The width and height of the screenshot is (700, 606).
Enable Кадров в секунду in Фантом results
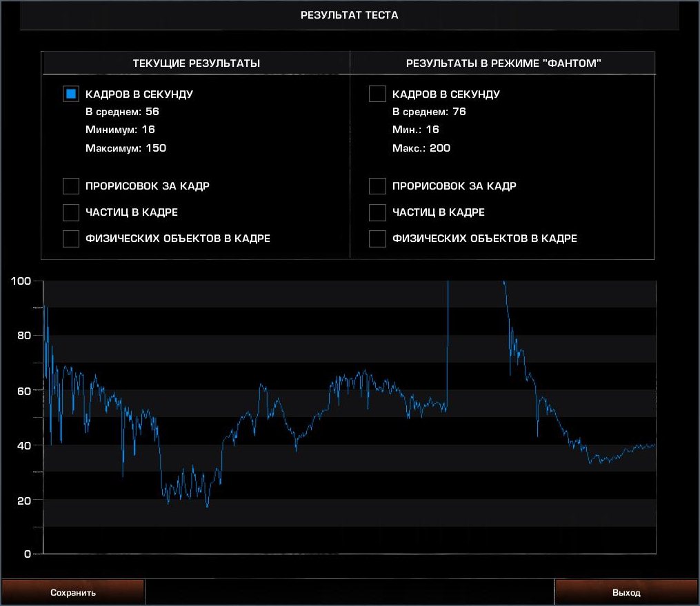pyautogui.click(x=377, y=94)
